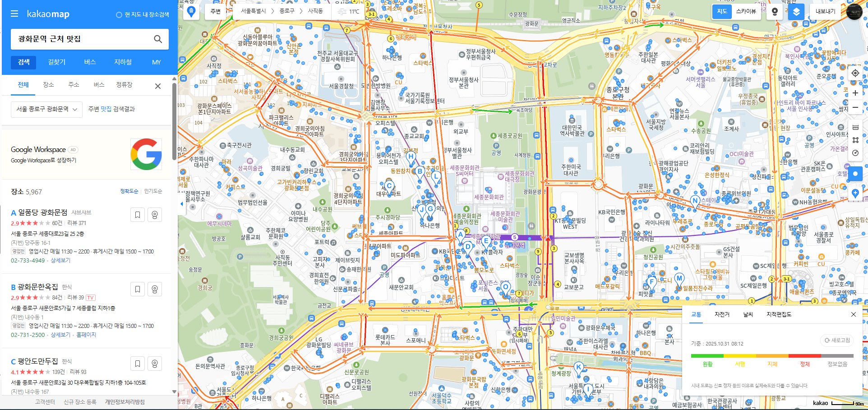Click 내보내기 export button
This screenshot has width=868, height=410.
825,11
